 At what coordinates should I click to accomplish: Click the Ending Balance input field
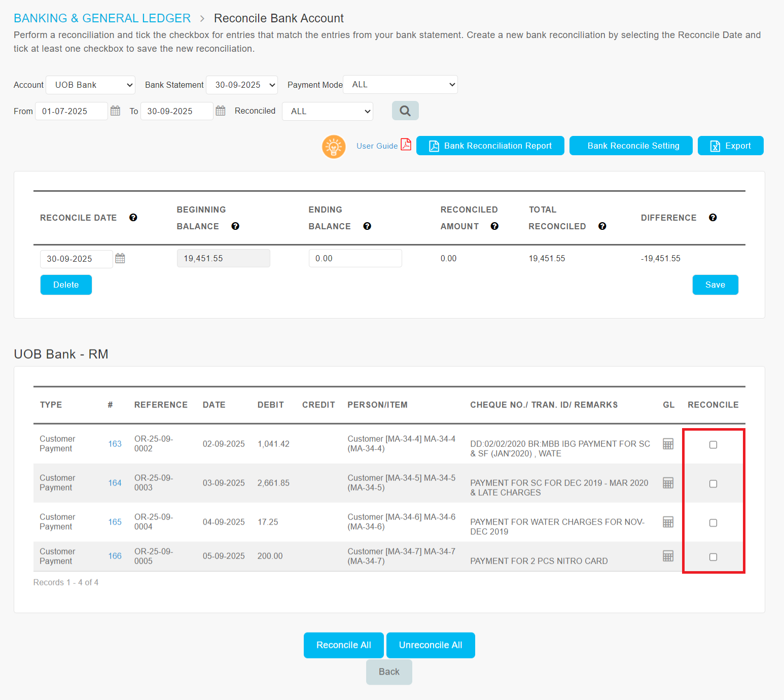click(355, 258)
